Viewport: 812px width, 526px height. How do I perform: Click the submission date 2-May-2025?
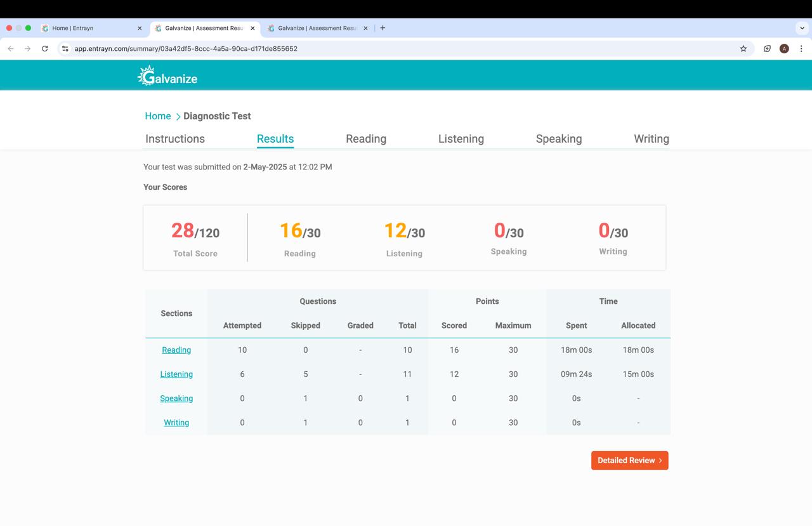(265, 167)
